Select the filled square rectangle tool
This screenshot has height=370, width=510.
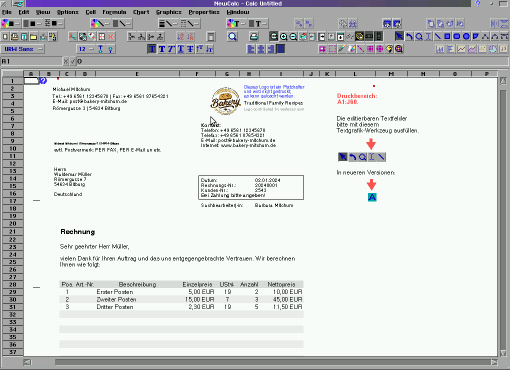point(447,36)
